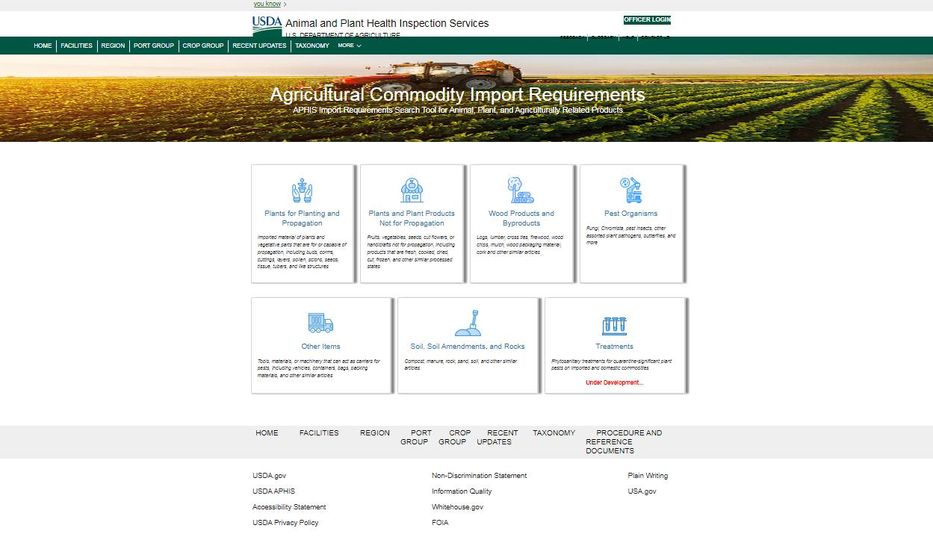Expand the MORE dropdown in the top navigation
This screenshot has width=933, height=540.
click(x=349, y=45)
